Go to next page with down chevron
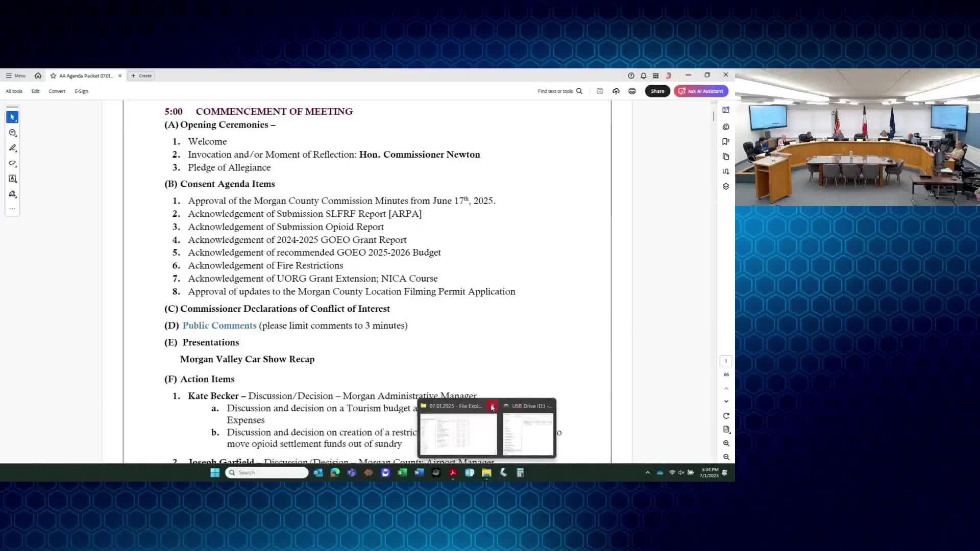This screenshot has height=551, width=980. [726, 402]
